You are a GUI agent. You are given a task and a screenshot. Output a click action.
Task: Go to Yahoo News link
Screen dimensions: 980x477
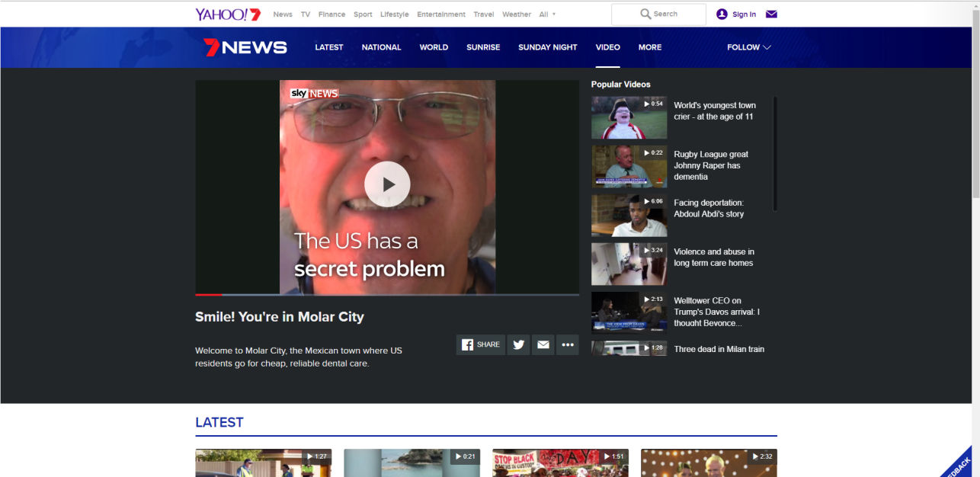tap(283, 14)
